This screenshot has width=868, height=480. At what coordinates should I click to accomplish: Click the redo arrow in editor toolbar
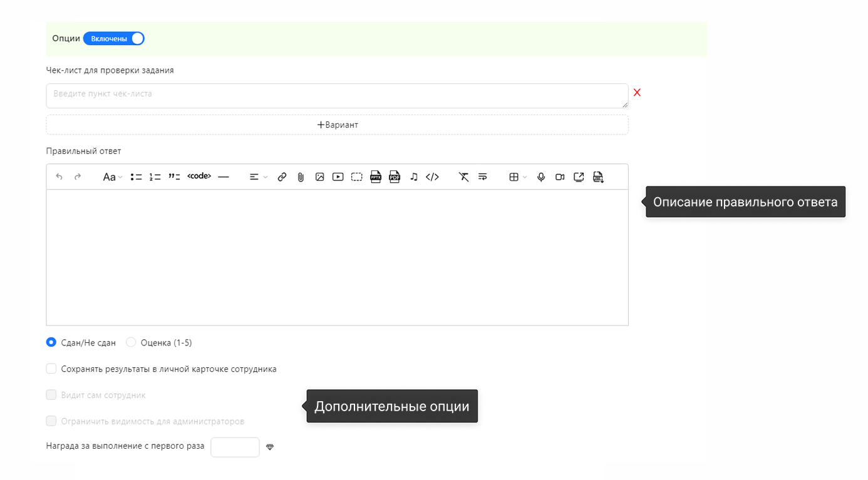coord(78,177)
